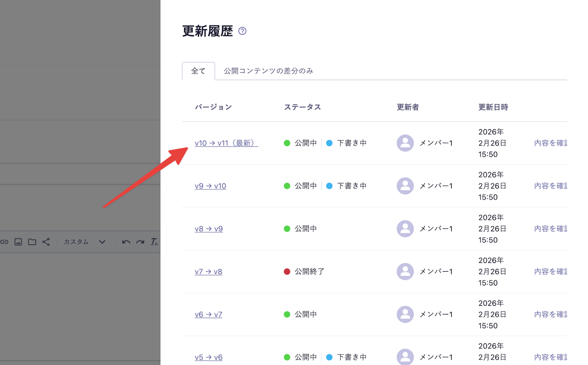
Task: Click 内容を確認 in the v10 → v11 row
Action: tap(550, 143)
